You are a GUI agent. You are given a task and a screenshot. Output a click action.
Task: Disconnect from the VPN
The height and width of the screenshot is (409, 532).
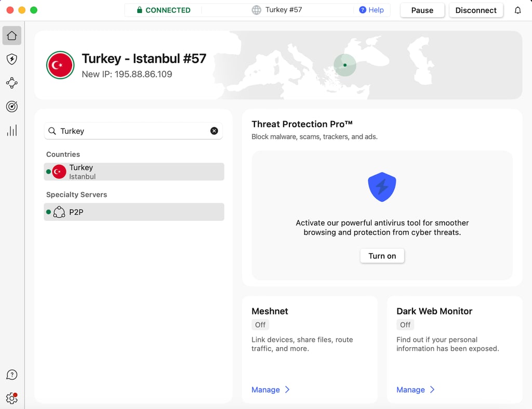[476, 10]
